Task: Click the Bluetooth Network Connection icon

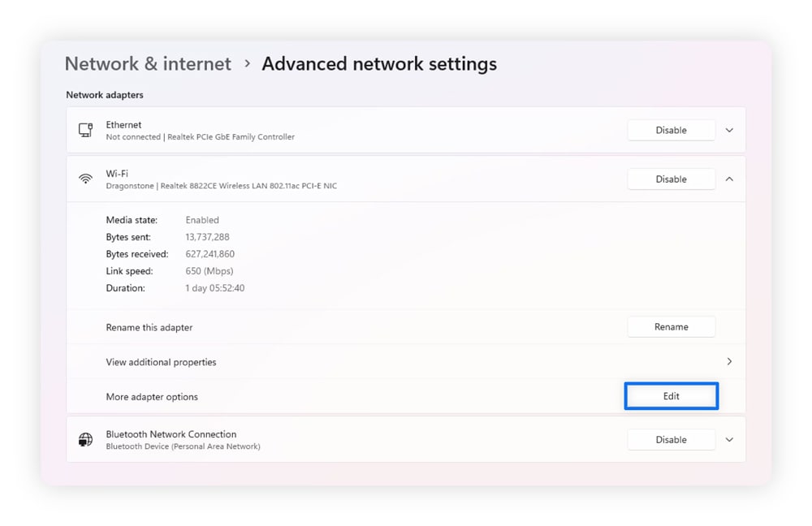Action: point(85,439)
